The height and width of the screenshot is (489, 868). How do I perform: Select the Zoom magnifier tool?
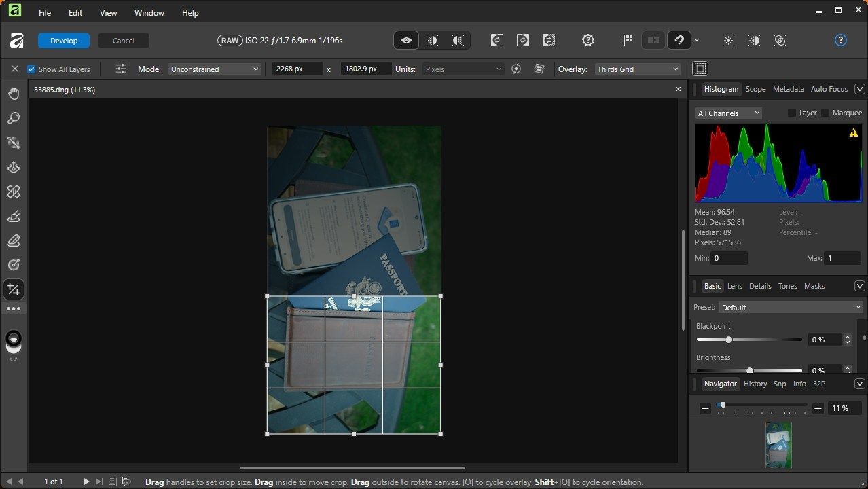click(x=14, y=118)
